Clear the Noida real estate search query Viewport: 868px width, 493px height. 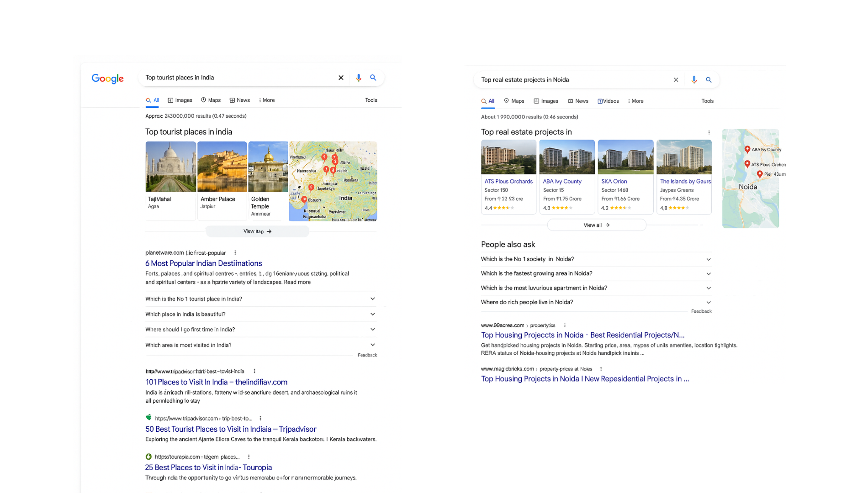[676, 80]
